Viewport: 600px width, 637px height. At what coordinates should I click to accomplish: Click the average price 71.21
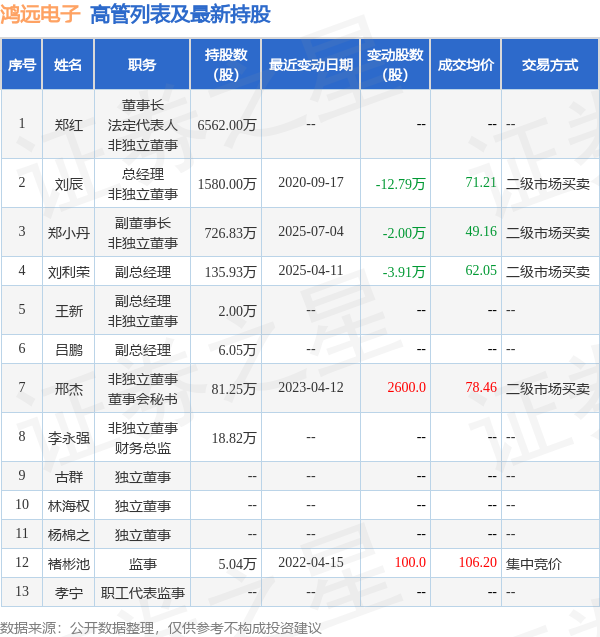tap(481, 182)
